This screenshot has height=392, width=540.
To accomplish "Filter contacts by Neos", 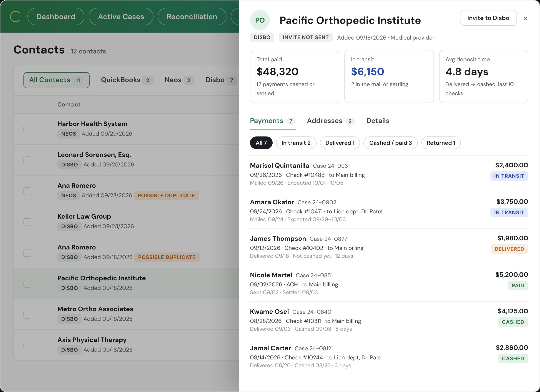I will tap(179, 80).
